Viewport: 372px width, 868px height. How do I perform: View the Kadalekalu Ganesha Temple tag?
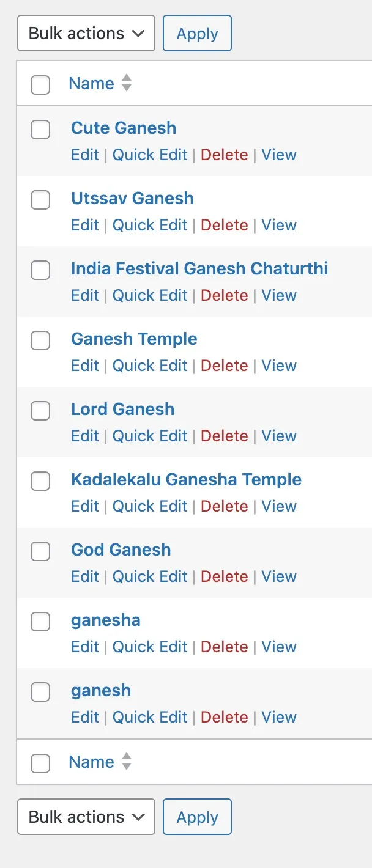[279, 506]
